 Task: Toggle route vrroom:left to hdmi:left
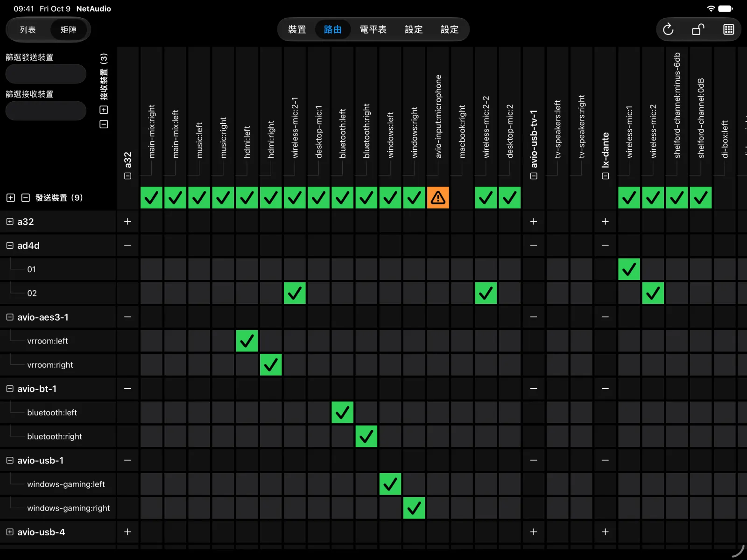point(247,341)
